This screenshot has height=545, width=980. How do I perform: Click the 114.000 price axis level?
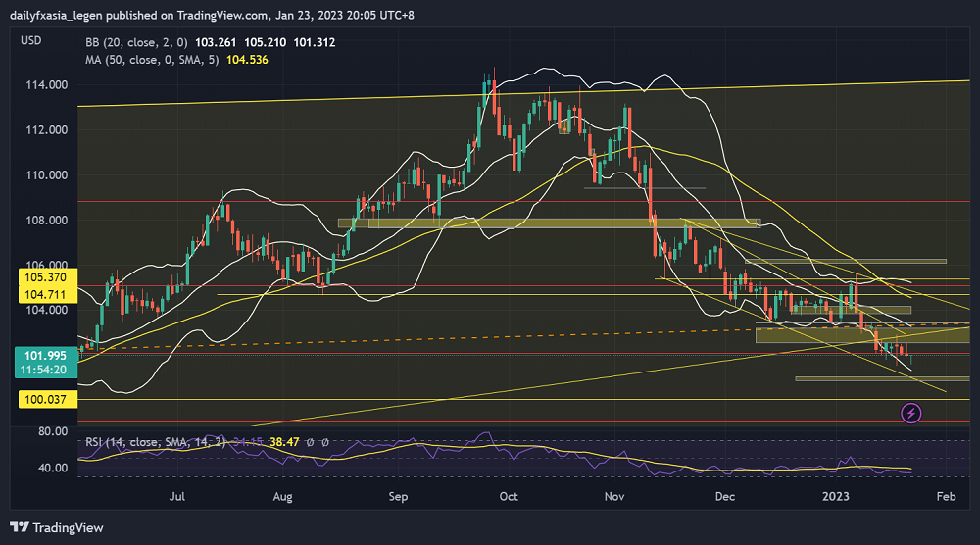(46, 85)
